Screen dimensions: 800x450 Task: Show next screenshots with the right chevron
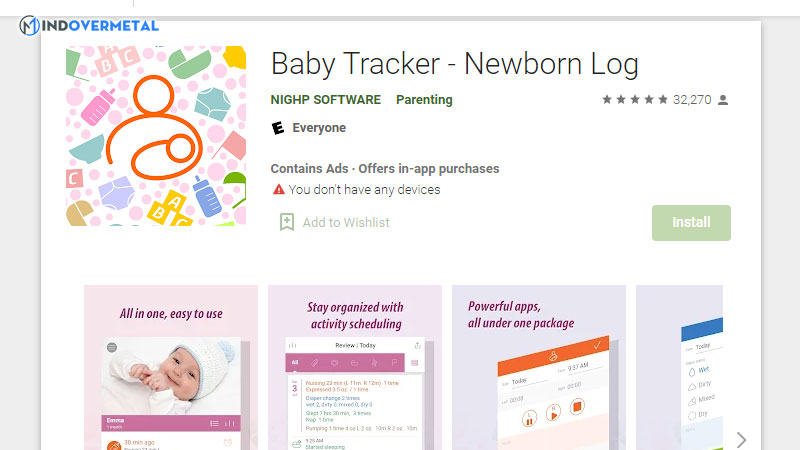(x=741, y=439)
